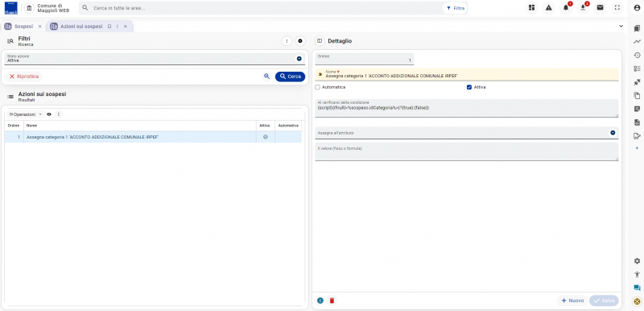The image size is (644, 311).
Task: Open the mail envelope icon
Action: [600, 7]
